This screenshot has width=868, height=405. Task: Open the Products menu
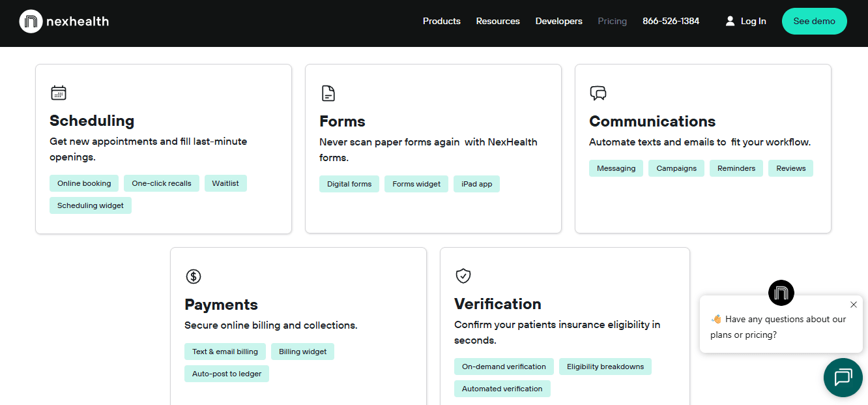click(442, 22)
